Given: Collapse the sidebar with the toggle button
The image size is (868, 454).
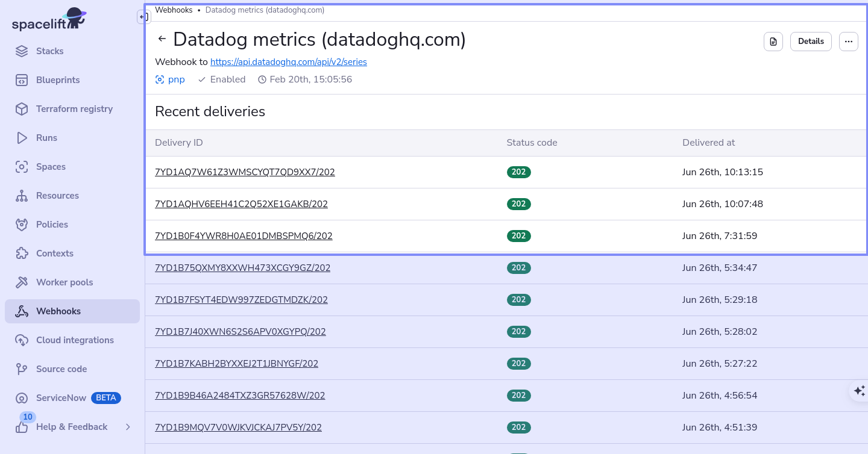Looking at the screenshot, I should click(142, 17).
